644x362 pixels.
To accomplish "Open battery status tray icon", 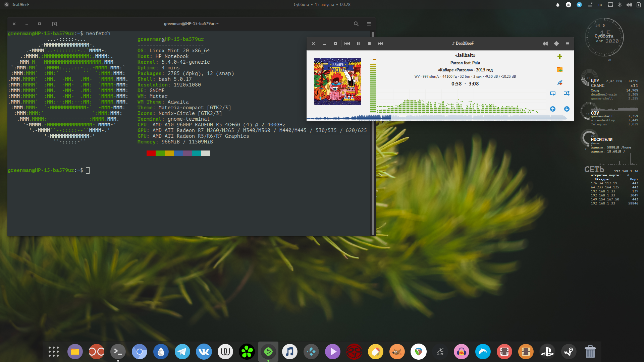I will coord(639,5).
